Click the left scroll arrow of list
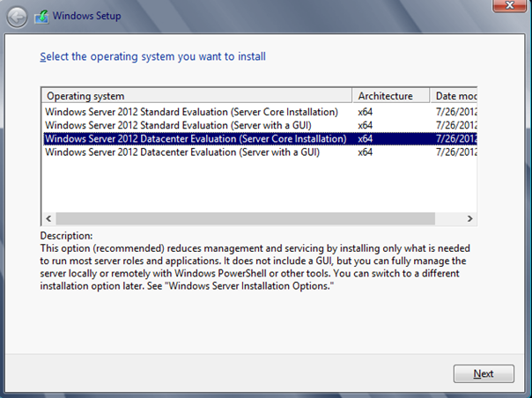This screenshot has height=398, width=532. coord(48,218)
